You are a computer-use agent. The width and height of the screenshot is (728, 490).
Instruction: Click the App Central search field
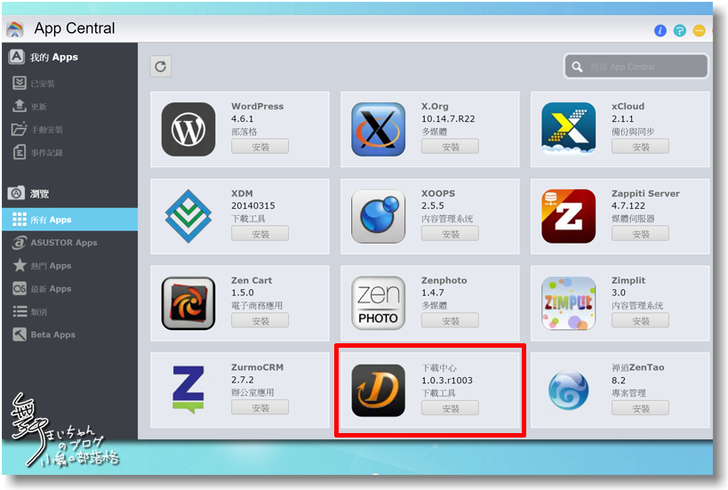636,67
